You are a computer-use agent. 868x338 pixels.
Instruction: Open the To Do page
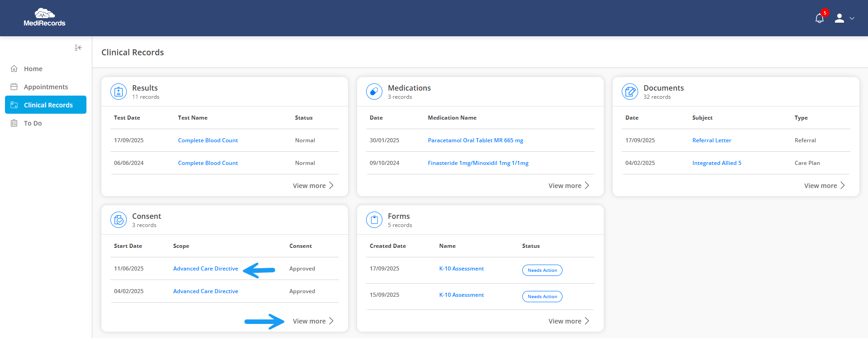[33, 123]
